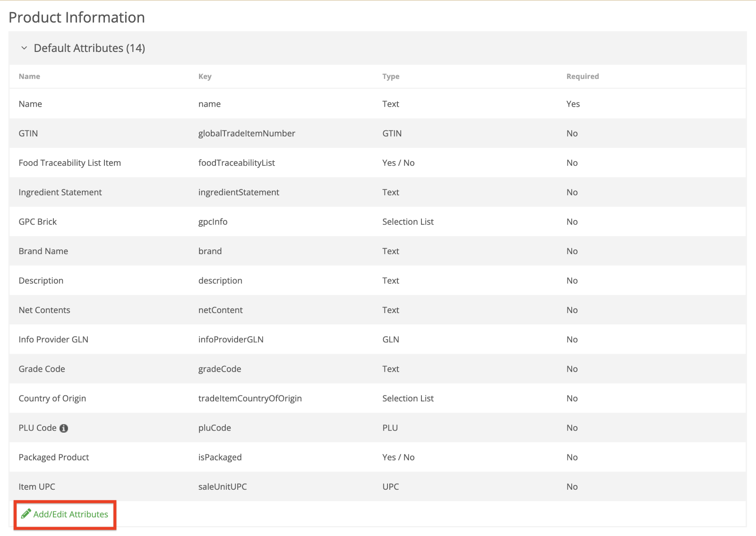Click the infoProviderGLN key cell
Screen dimensions: 756x536
[231, 340]
